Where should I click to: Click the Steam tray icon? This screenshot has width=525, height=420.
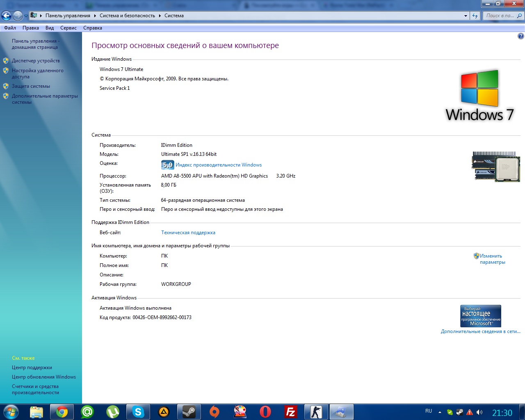460,412
